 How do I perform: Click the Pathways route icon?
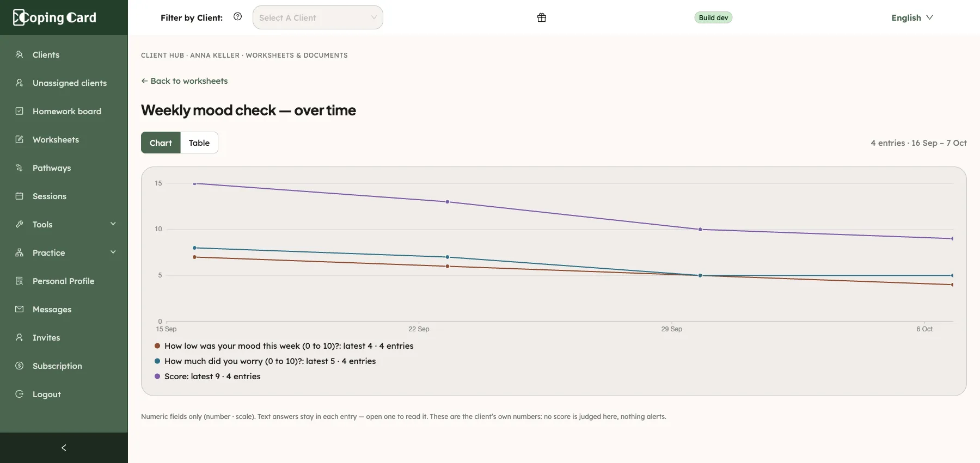click(x=20, y=168)
